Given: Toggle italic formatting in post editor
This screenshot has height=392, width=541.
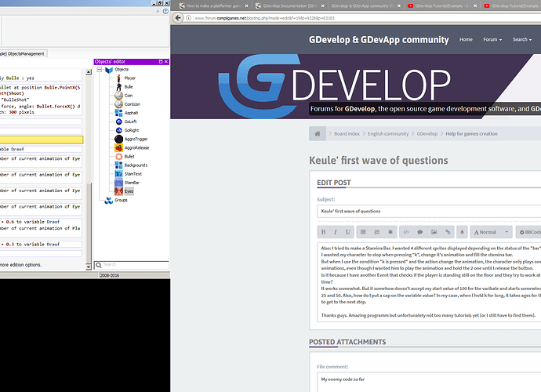Looking at the screenshot, I should click(x=335, y=232).
